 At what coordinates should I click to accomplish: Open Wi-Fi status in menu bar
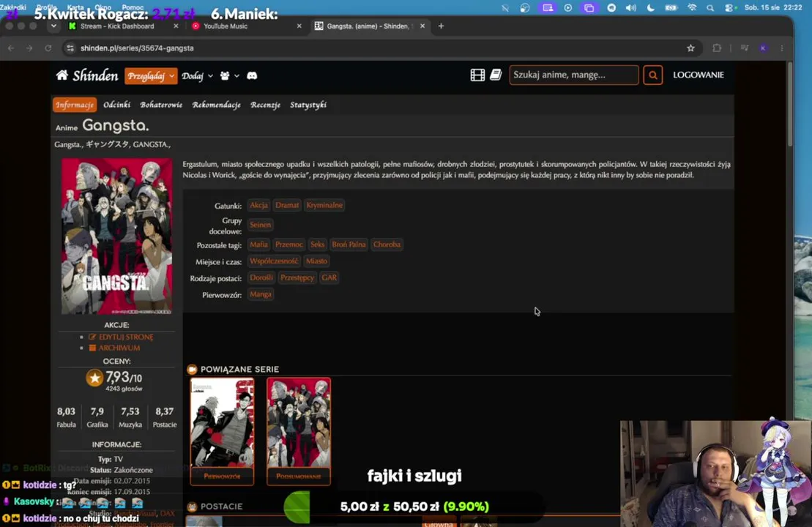click(692, 8)
